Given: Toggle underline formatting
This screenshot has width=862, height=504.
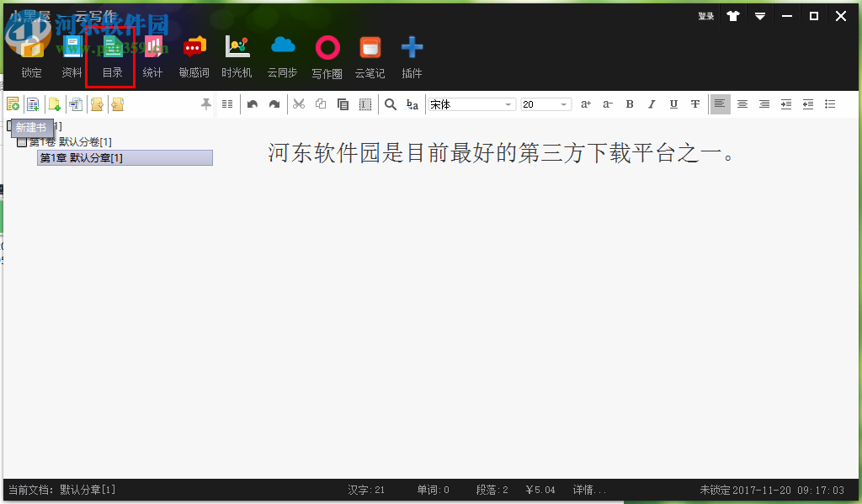Looking at the screenshot, I should coord(673,103).
